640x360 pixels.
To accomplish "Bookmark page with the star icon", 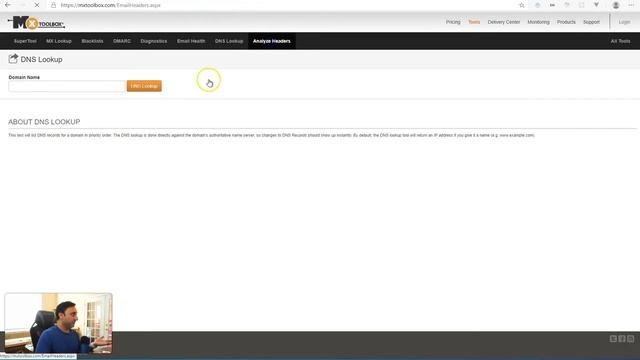I will click(x=522, y=5).
